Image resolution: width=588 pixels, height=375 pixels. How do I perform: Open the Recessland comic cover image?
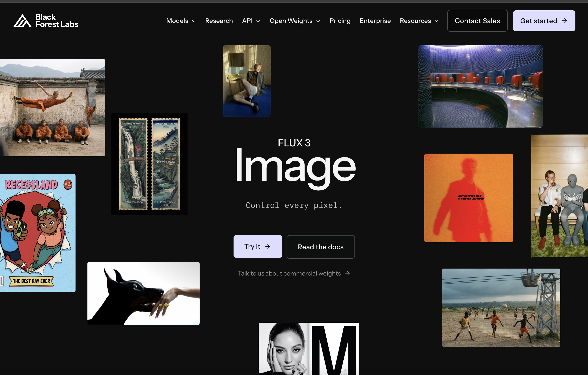[38, 233]
